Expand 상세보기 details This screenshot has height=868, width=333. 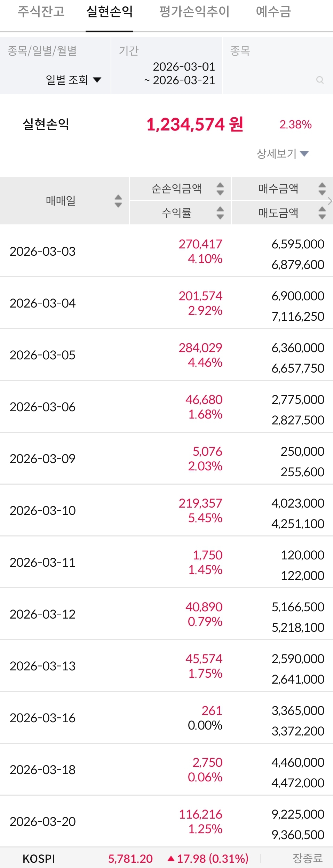pyautogui.click(x=283, y=153)
